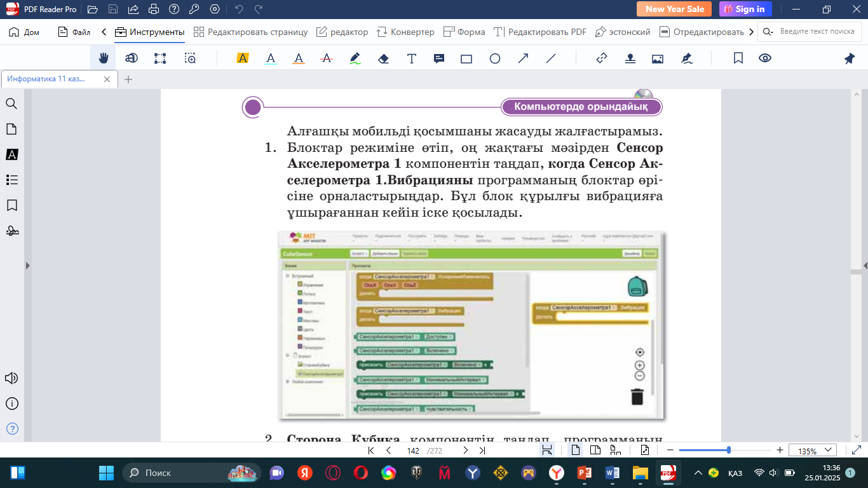The image size is (868, 488).
Task: Choose the arrow drawing tool
Action: pos(523,58)
